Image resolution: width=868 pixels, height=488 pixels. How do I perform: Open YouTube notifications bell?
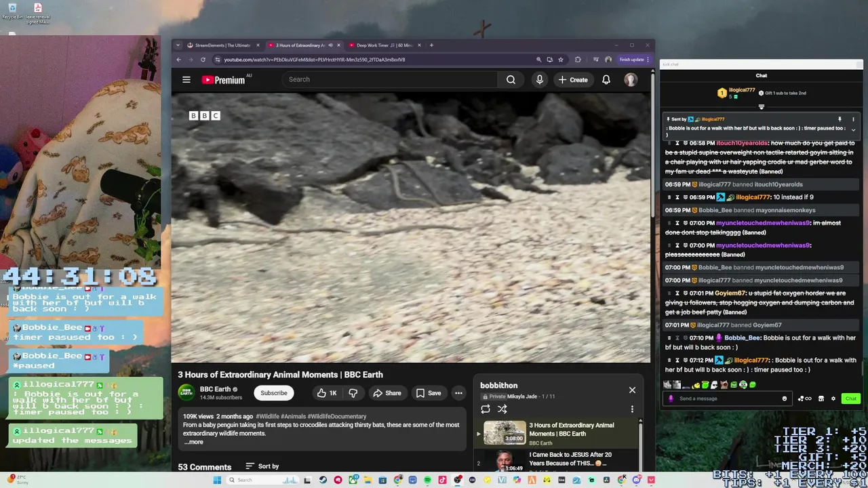(606, 79)
